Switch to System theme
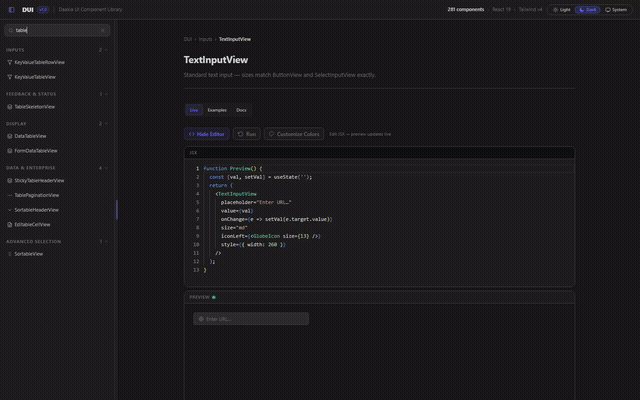Screen dimensions: 640x400 pyautogui.click(x=616, y=10)
